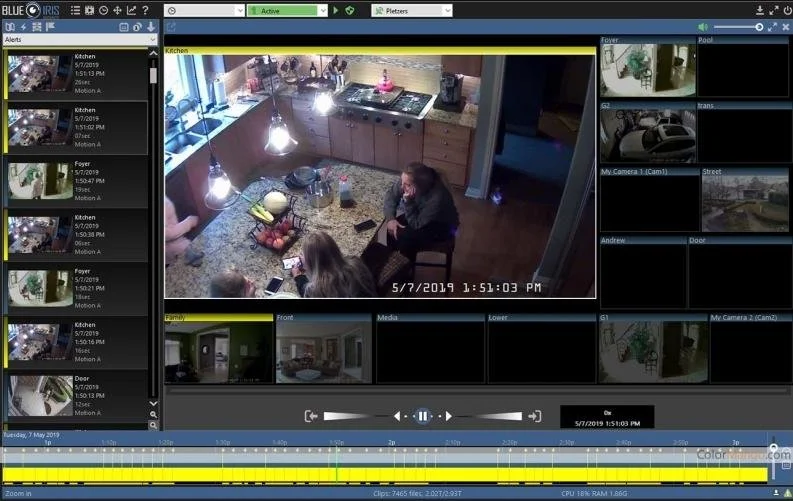This screenshot has width=793, height=501.
Task: Click the four-arrow PTZ move icon
Action: coord(117,10)
